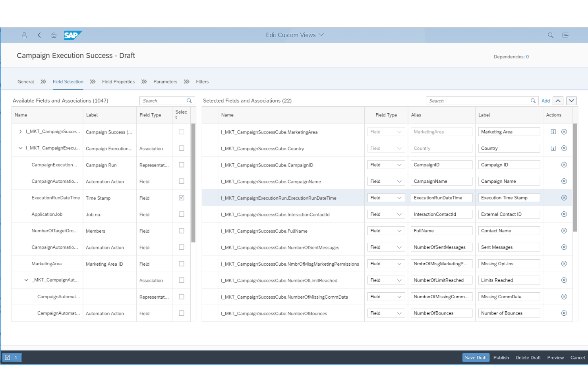Open search using the magnifier icon in header

pos(550,35)
